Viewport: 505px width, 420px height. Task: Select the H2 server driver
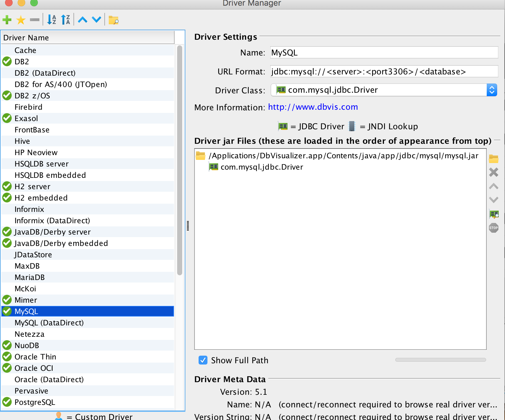tap(88, 186)
